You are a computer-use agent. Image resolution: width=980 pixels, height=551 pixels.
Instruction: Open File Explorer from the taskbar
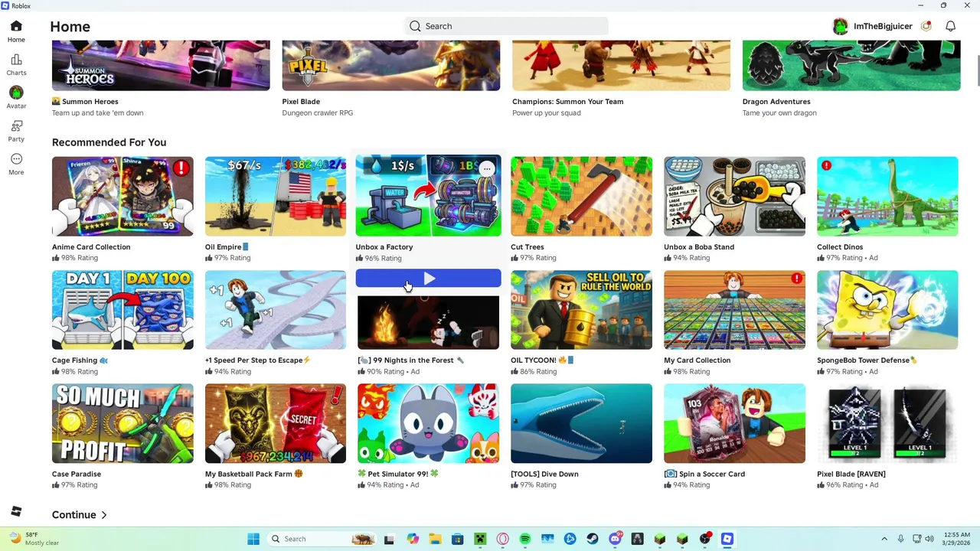435,539
